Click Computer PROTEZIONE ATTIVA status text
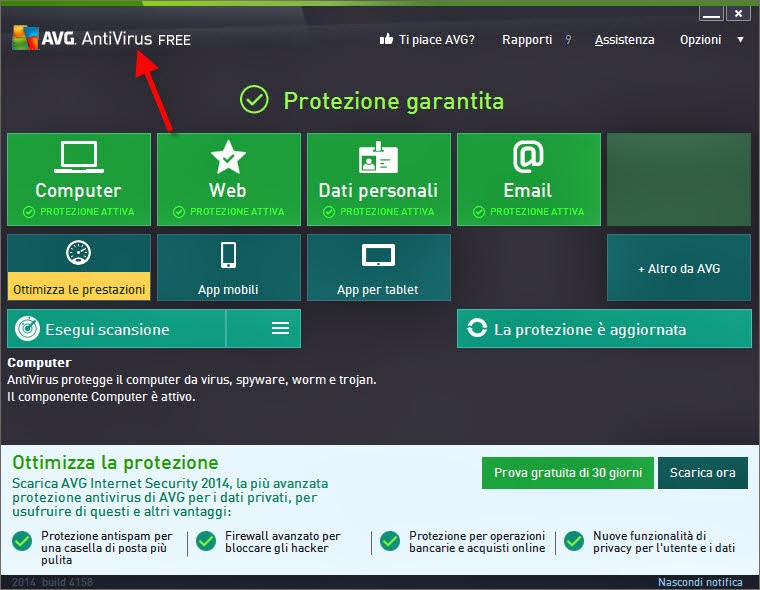 coord(87,212)
